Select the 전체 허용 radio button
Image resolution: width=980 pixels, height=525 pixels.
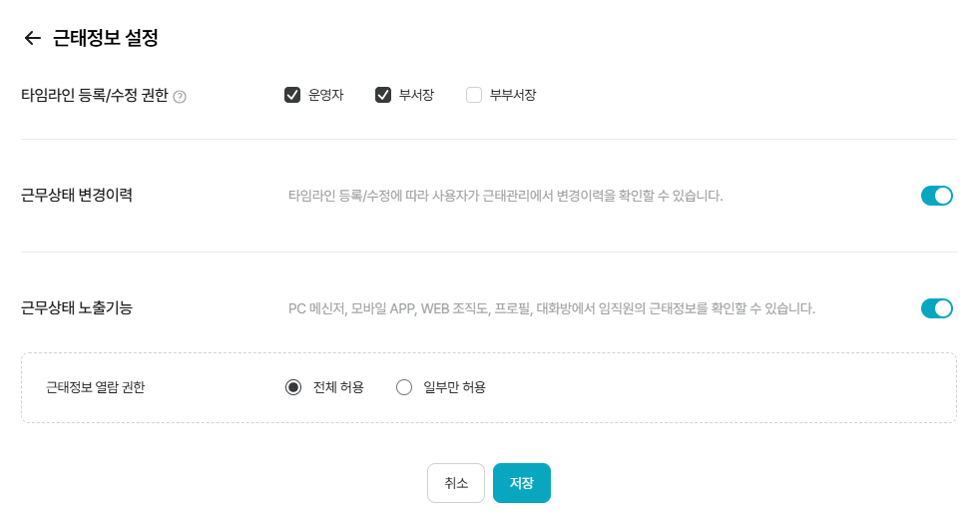[293, 387]
